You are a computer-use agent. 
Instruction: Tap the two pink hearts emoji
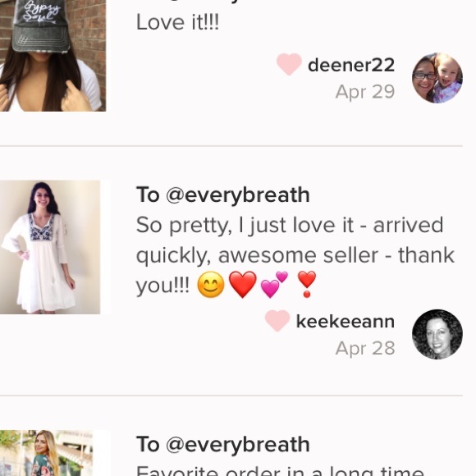pyautogui.click(x=274, y=285)
